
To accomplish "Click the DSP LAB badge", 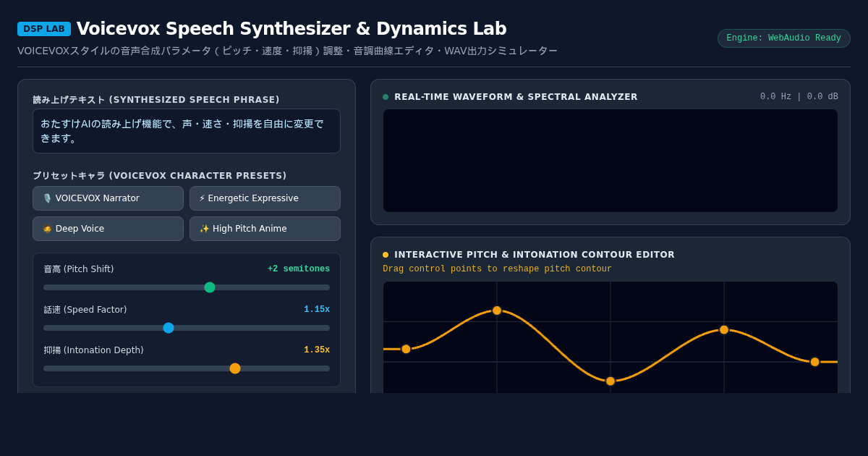I will [44, 29].
